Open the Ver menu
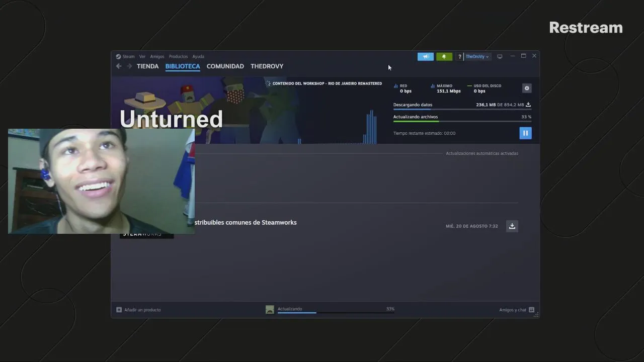Image resolution: width=644 pixels, height=362 pixels. (142, 56)
